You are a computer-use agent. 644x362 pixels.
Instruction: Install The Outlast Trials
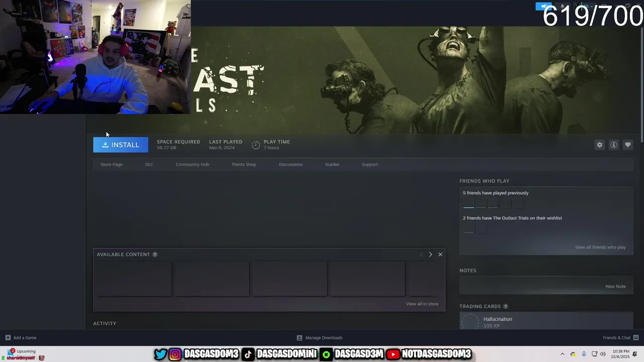pos(121,145)
